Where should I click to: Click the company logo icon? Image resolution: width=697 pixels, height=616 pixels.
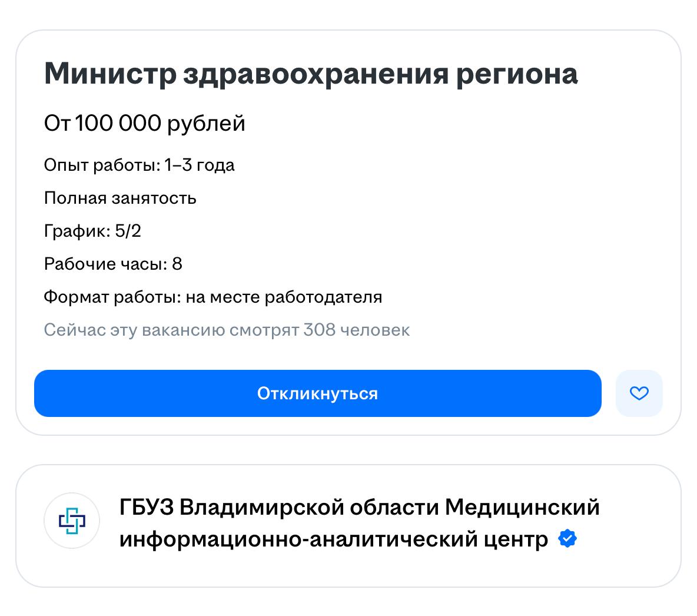click(72, 521)
